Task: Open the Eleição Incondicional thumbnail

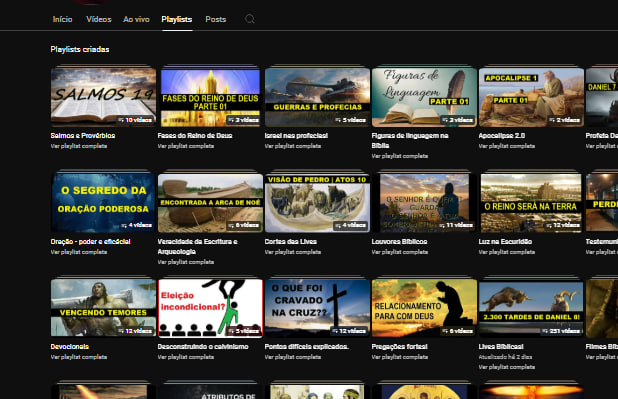Action: pyautogui.click(x=210, y=308)
